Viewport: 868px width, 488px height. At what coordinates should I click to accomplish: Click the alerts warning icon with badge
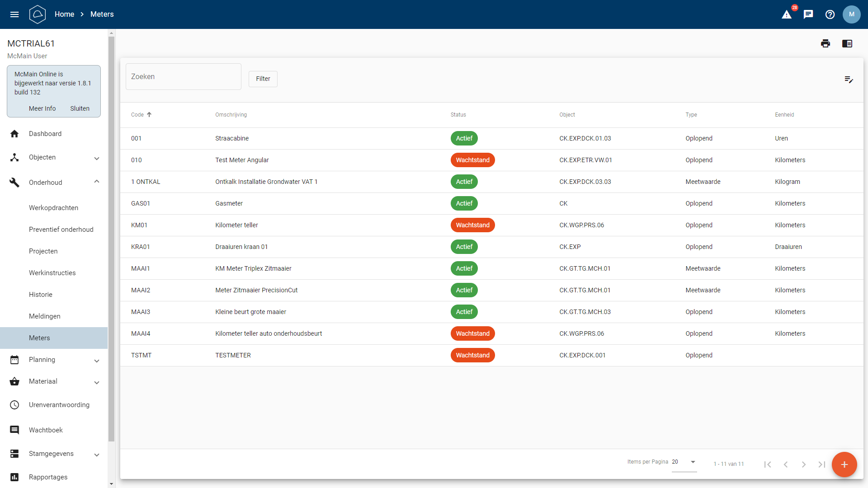pyautogui.click(x=787, y=14)
